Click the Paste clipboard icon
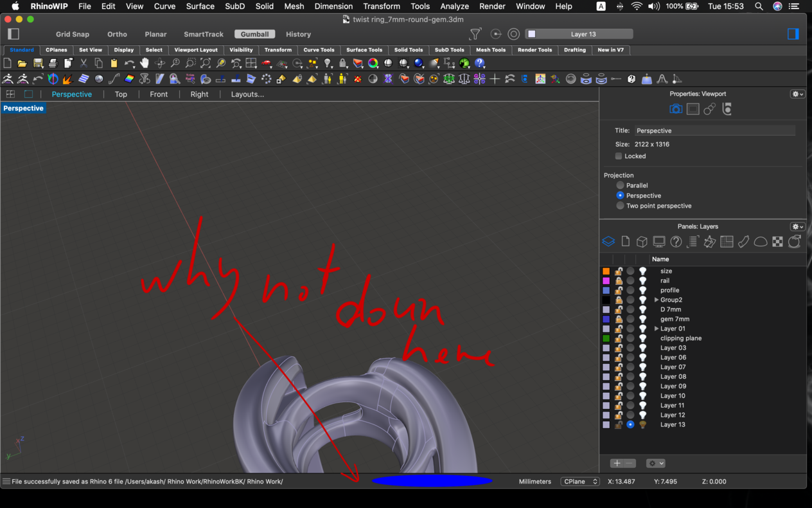812x508 pixels. click(114, 63)
